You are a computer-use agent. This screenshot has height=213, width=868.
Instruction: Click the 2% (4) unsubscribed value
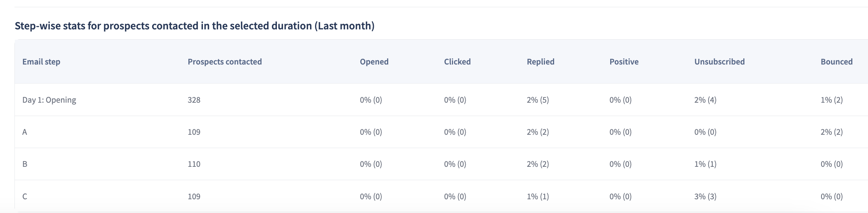tap(705, 100)
